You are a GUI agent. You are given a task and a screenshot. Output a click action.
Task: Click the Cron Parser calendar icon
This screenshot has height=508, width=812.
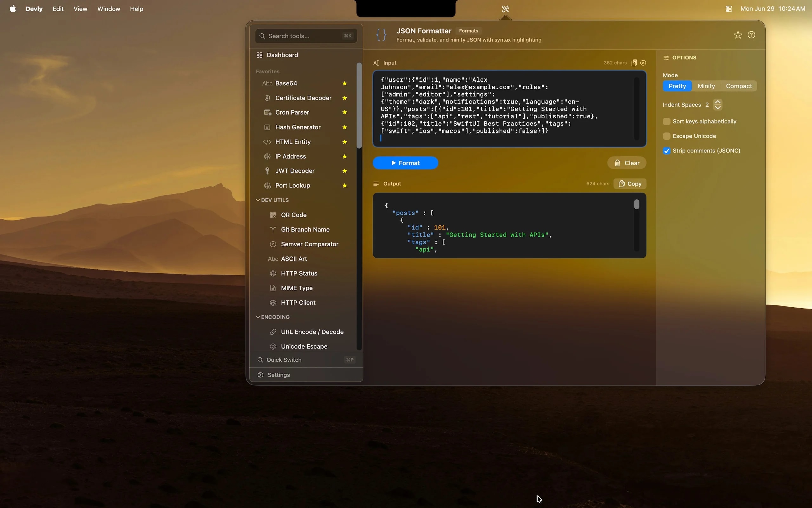[267, 112]
